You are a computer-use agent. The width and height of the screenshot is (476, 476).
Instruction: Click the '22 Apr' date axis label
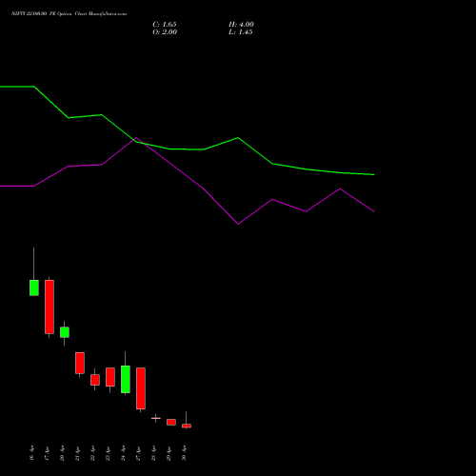point(92,453)
